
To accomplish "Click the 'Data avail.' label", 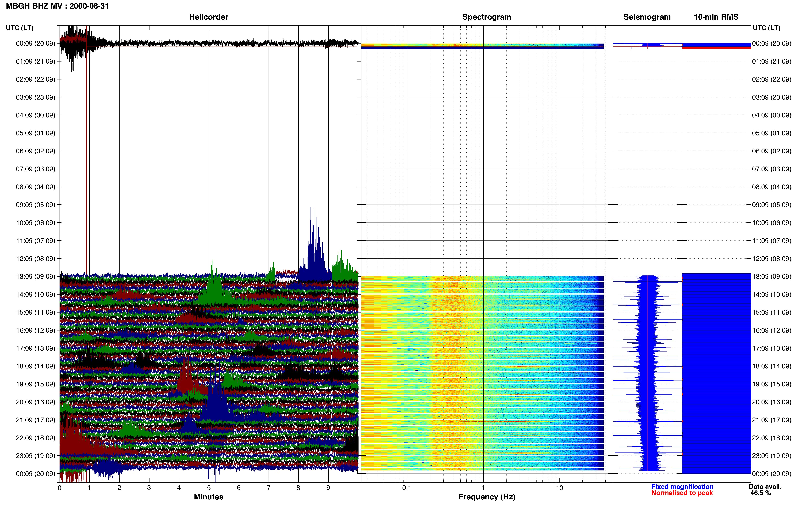I will tap(765, 486).
